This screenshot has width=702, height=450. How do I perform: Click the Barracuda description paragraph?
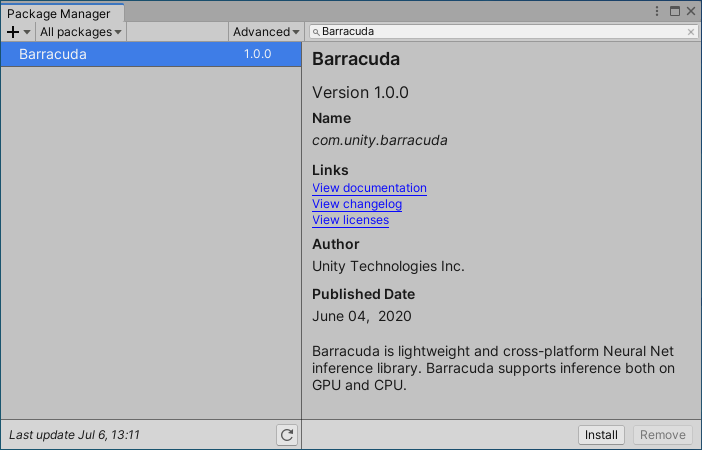click(x=493, y=368)
